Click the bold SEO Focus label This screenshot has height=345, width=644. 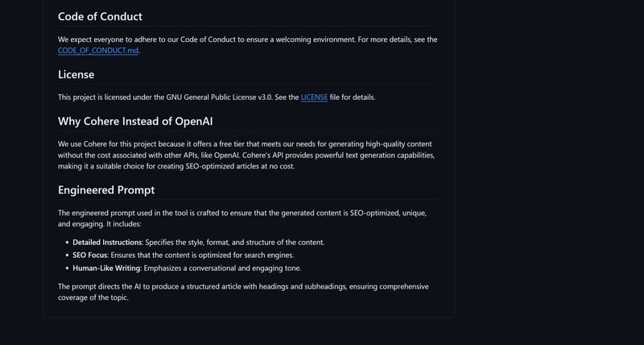click(89, 255)
